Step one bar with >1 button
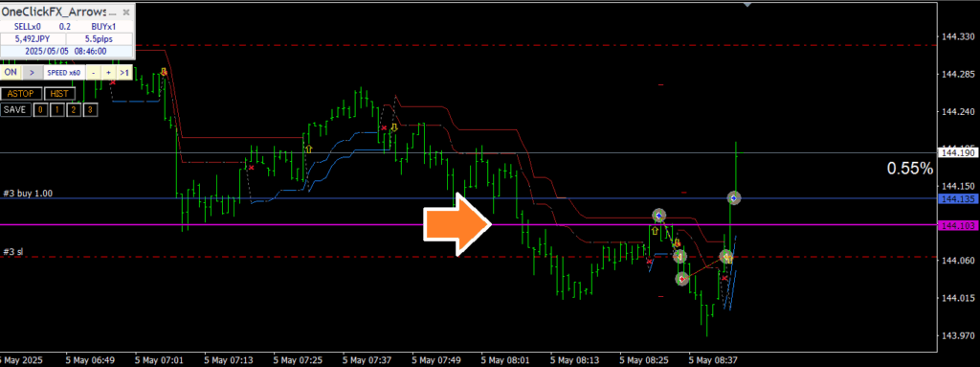This screenshot has height=367, width=980. (x=124, y=73)
